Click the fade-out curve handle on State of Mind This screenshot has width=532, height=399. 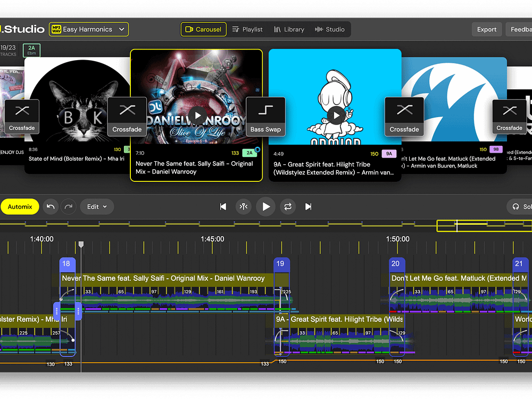click(73, 340)
